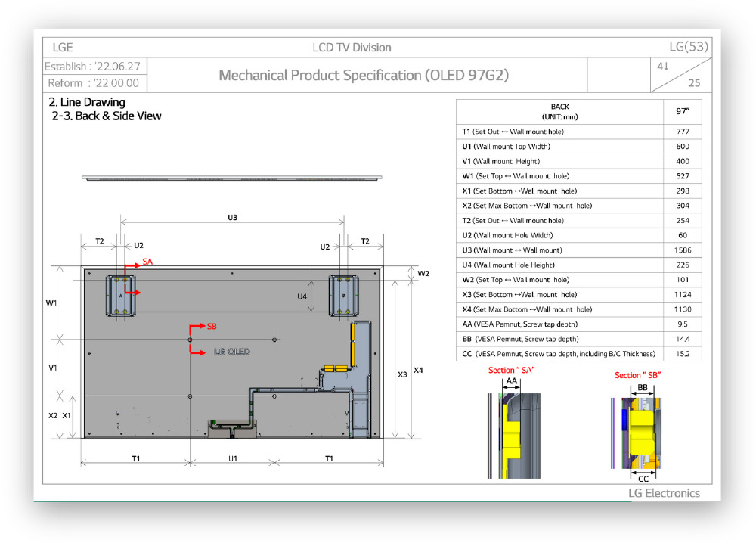Click the "Reform : '22.00.00" date cell

click(94, 83)
